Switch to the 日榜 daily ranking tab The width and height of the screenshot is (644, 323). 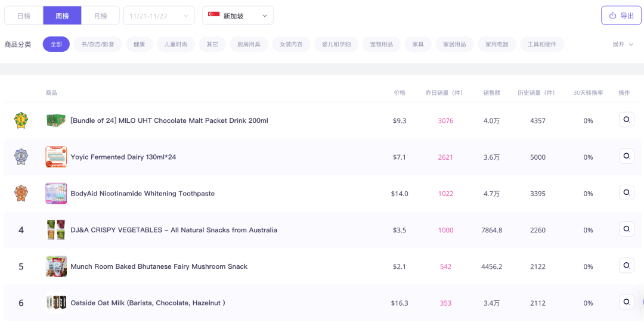[x=24, y=15]
